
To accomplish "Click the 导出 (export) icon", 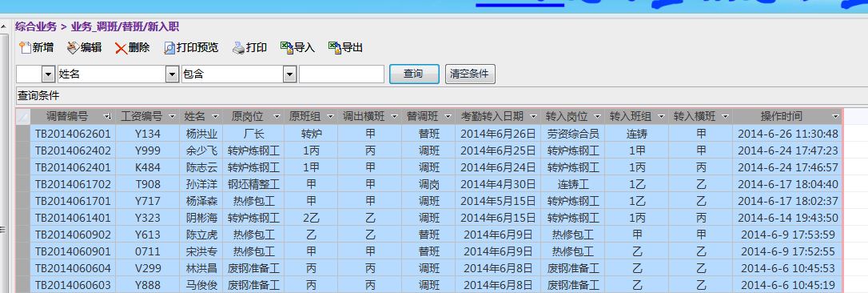I will (x=334, y=48).
